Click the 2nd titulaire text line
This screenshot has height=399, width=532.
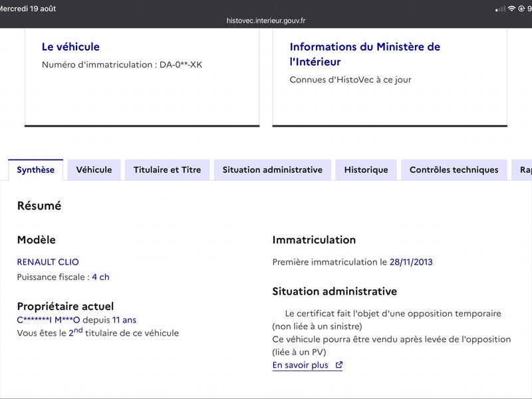pos(98,332)
